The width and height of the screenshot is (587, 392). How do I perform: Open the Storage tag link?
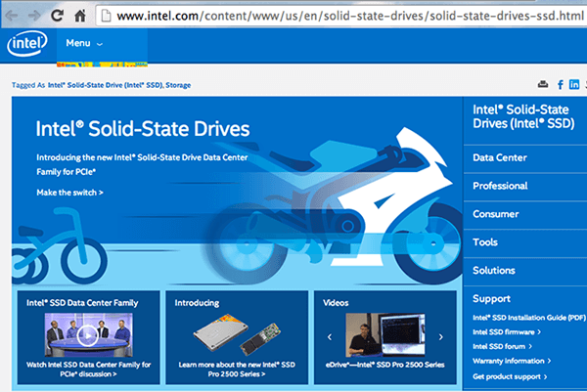tap(178, 85)
